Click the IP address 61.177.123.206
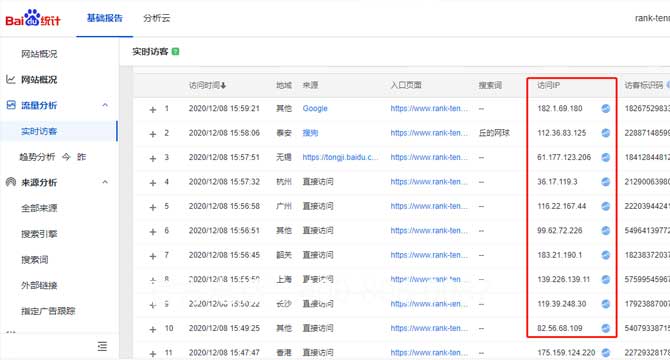This screenshot has height=360, width=670. point(564,157)
